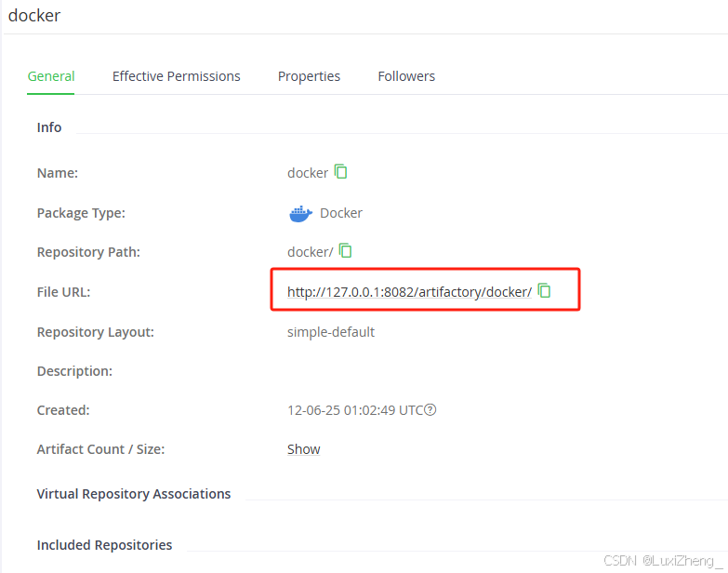728x573 pixels.
Task: Open the Properties tab
Action: [310, 76]
